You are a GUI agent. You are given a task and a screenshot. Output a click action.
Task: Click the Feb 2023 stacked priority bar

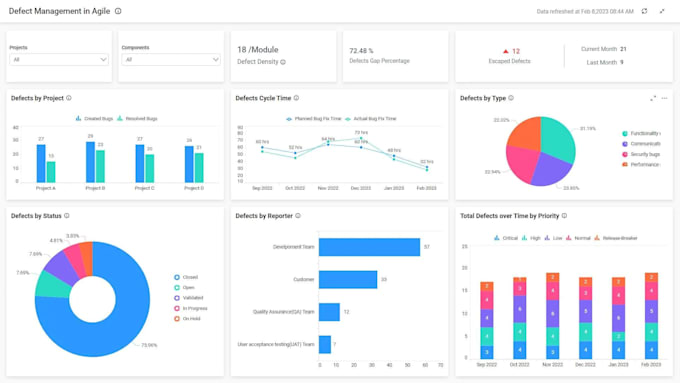pyautogui.click(x=651, y=316)
